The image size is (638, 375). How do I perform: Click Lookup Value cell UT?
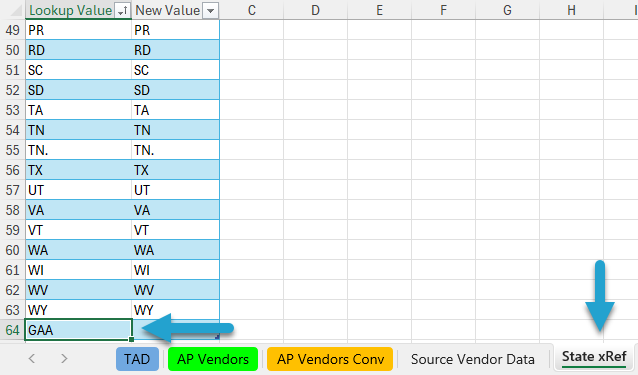(79, 190)
